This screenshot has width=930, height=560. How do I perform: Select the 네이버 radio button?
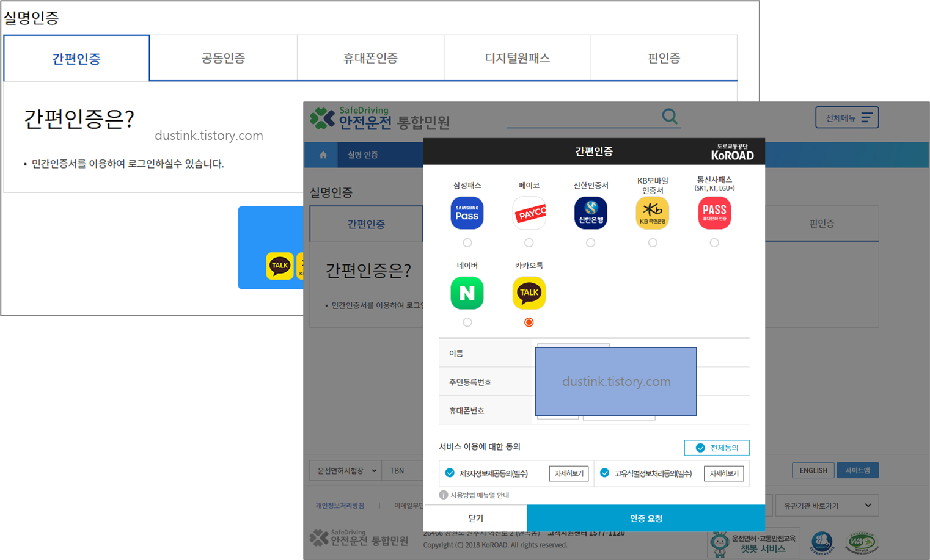point(467,322)
